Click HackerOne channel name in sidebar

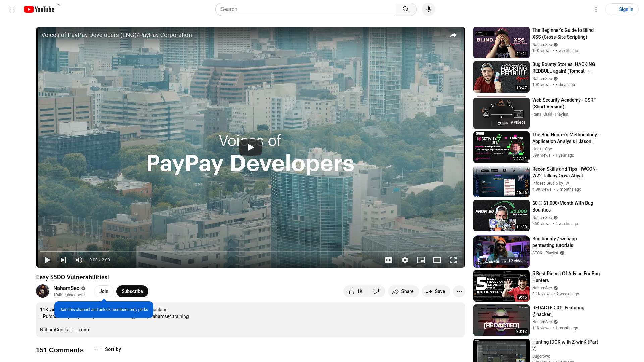(542, 149)
